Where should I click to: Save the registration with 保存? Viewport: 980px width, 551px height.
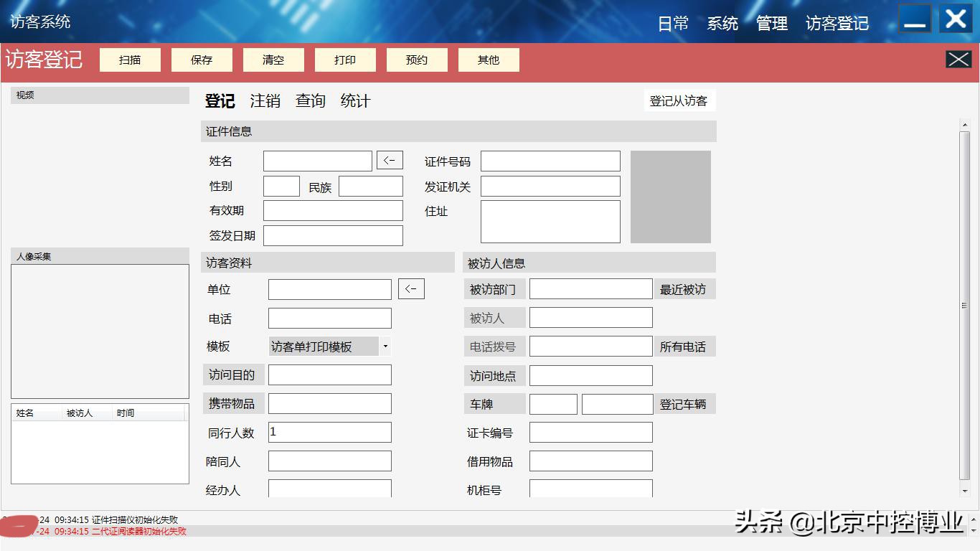pyautogui.click(x=202, y=60)
